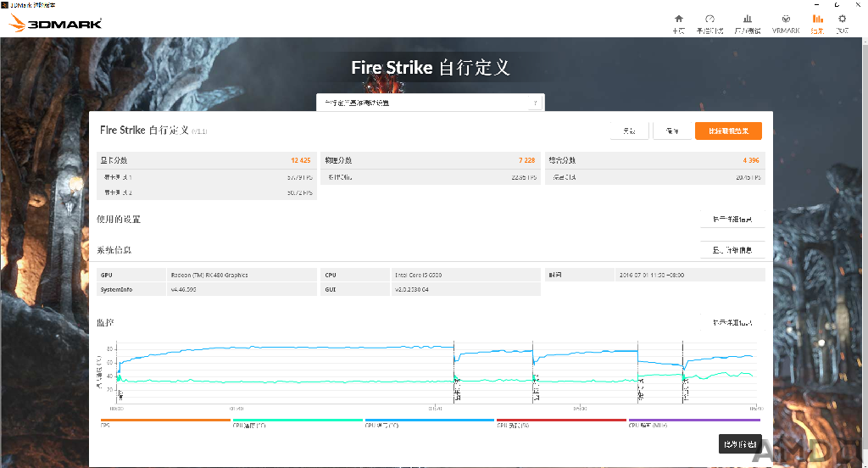Click the Load button left of Save
868x468 pixels.
coord(630,131)
